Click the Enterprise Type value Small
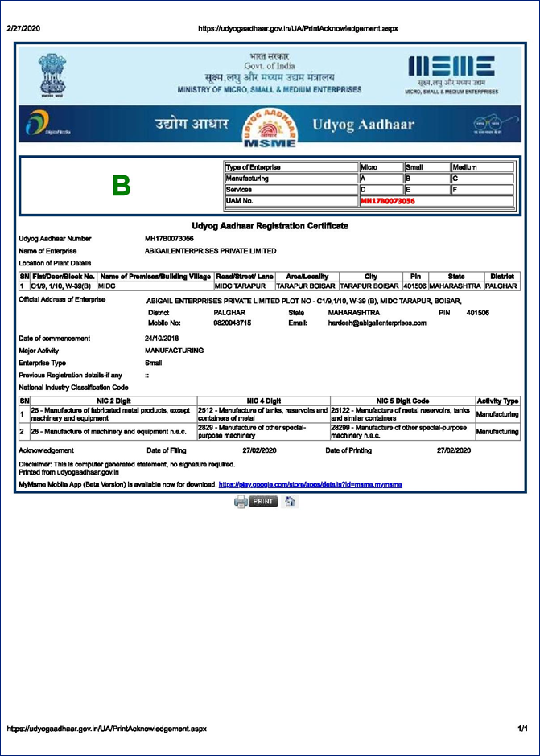This screenshot has width=540, height=756. pyautogui.click(x=154, y=363)
